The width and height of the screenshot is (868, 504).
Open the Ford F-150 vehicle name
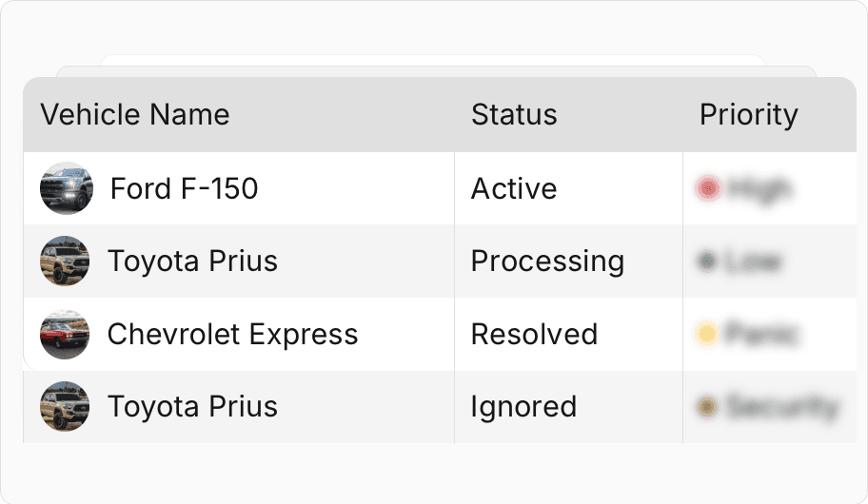184,188
